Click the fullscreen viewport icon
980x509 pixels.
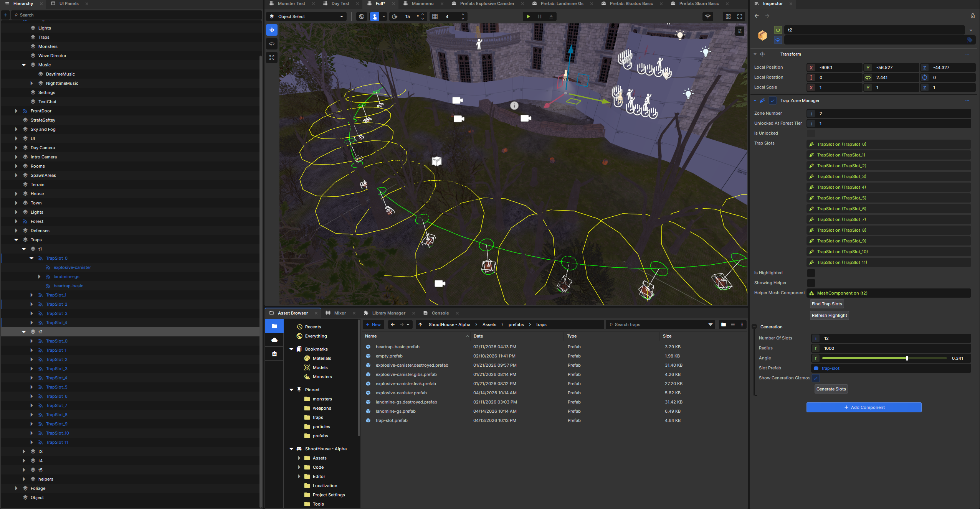pos(740,16)
